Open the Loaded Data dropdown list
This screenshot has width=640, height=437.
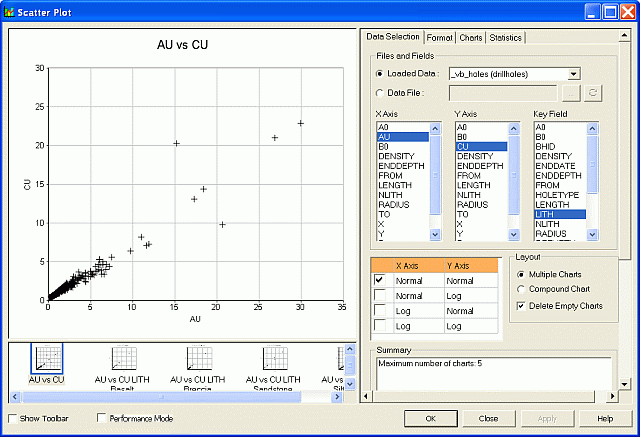(574, 74)
